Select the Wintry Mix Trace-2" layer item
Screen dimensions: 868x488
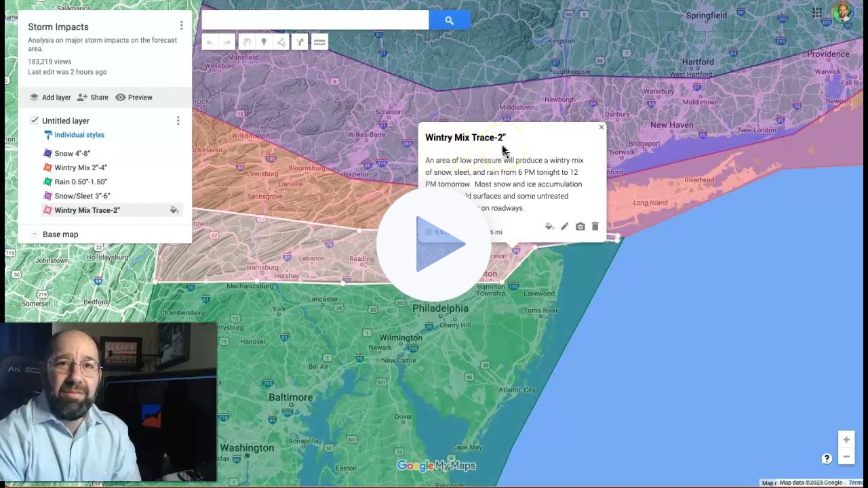pos(87,210)
